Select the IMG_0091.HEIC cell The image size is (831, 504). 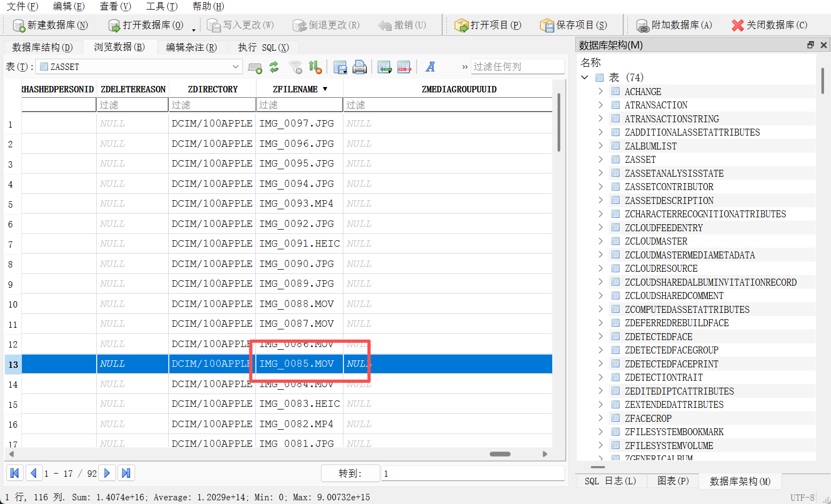coord(300,243)
